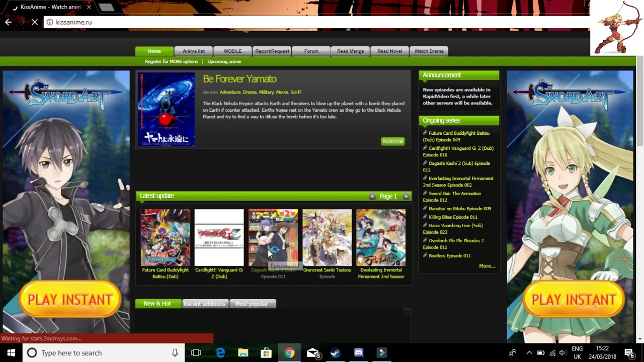Go to next page of Latest update
This screenshot has height=362, width=644.
pyautogui.click(x=406, y=196)
